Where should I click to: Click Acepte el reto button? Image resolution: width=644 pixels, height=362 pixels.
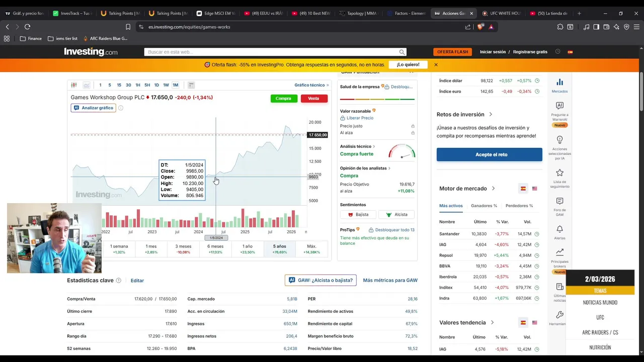(490, 154)
